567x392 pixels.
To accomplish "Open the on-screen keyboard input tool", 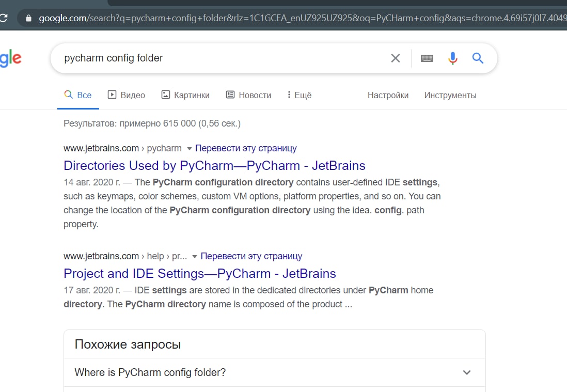I will coord(427,58).
